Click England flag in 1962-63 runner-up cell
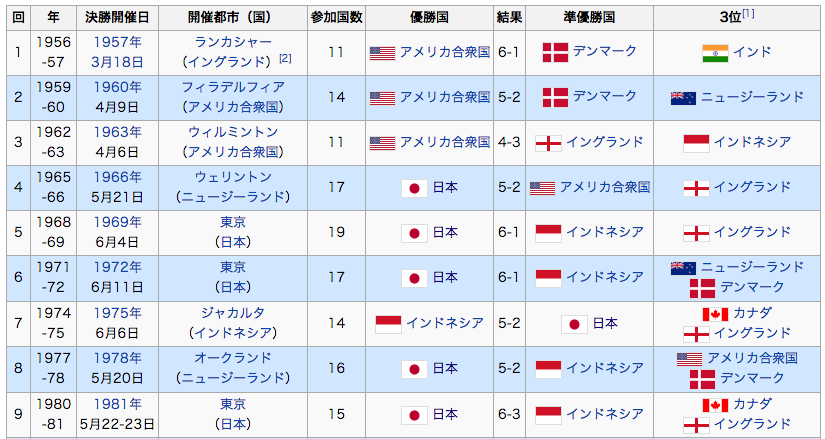This screenshot has height=439, width=825. (548, 143)
